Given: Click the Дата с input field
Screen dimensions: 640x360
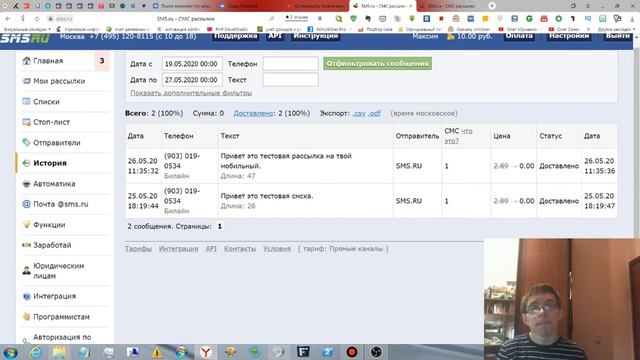Looking at the screenshot, I should (x=192, y=64).
